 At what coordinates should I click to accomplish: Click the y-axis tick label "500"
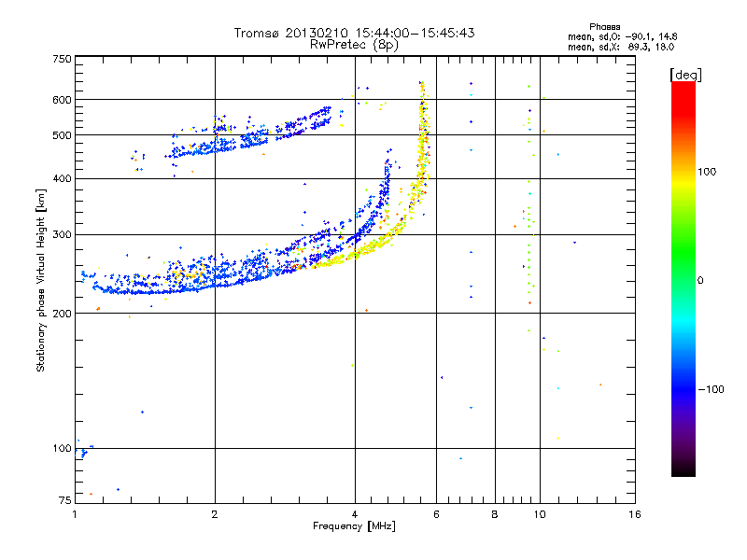click(x=62, y=134)
